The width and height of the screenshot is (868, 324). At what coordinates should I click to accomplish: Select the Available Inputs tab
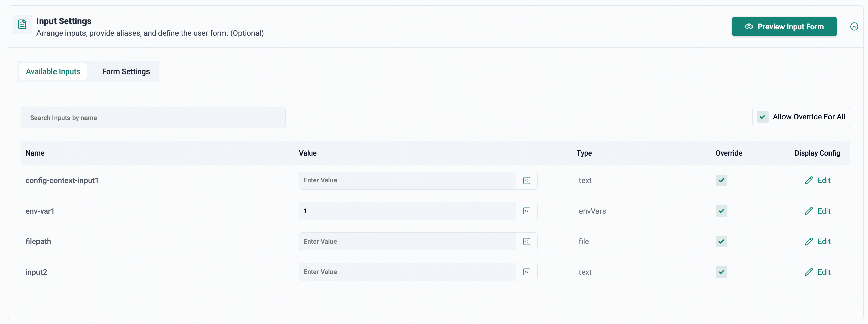pyautogui.click(x=53, y=71)
